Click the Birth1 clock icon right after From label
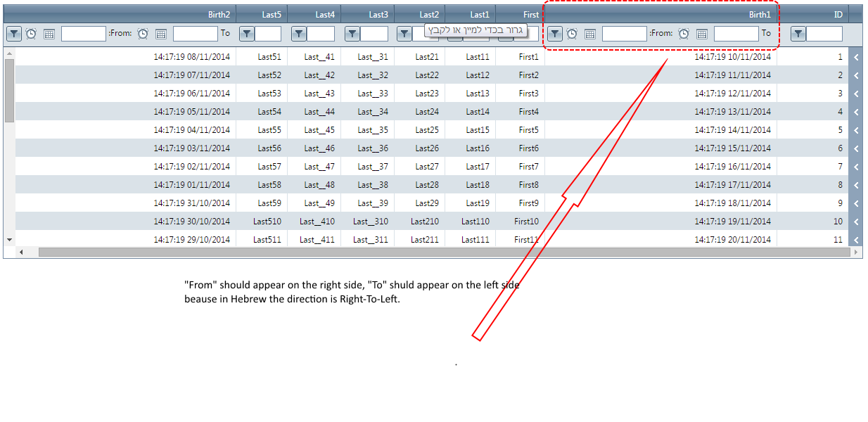The height and width of the screenshot is (422, 868). tap(684, 33)
